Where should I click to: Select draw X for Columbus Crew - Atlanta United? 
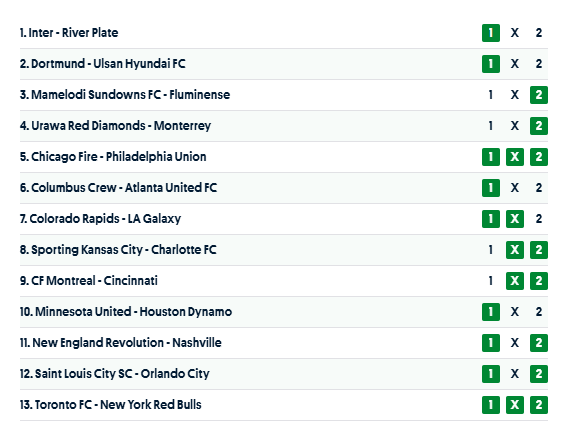(515, 188)
